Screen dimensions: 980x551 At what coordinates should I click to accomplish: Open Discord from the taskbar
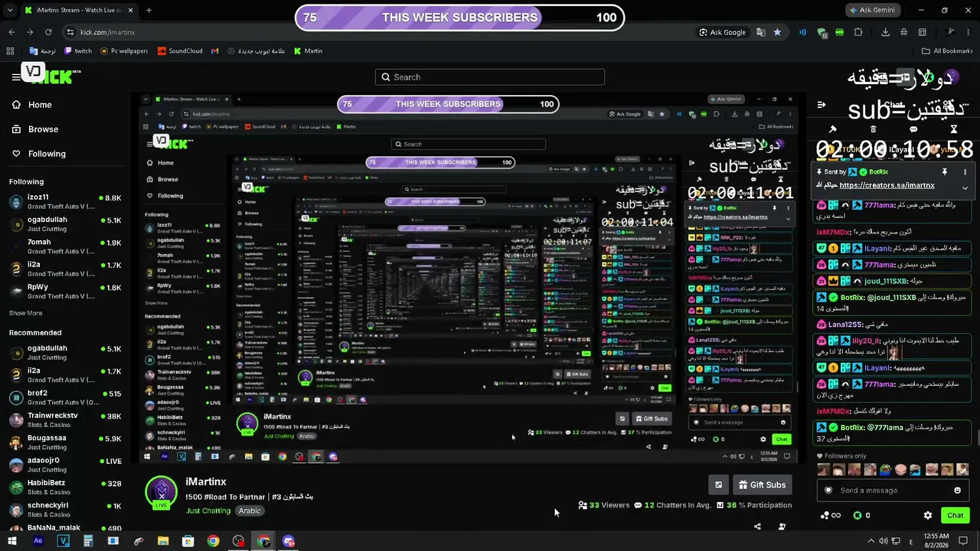pyautogui.click(x=289, y=541)
